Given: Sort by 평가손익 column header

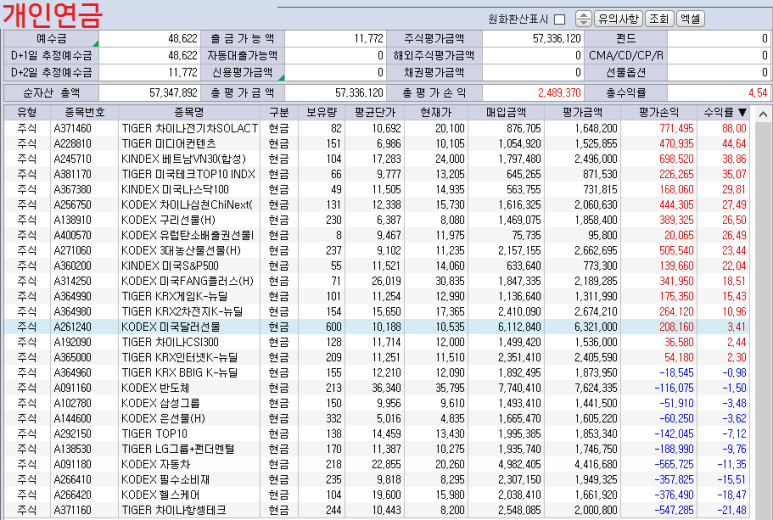Looking at the screenshot, I should (x=659, y=112).
